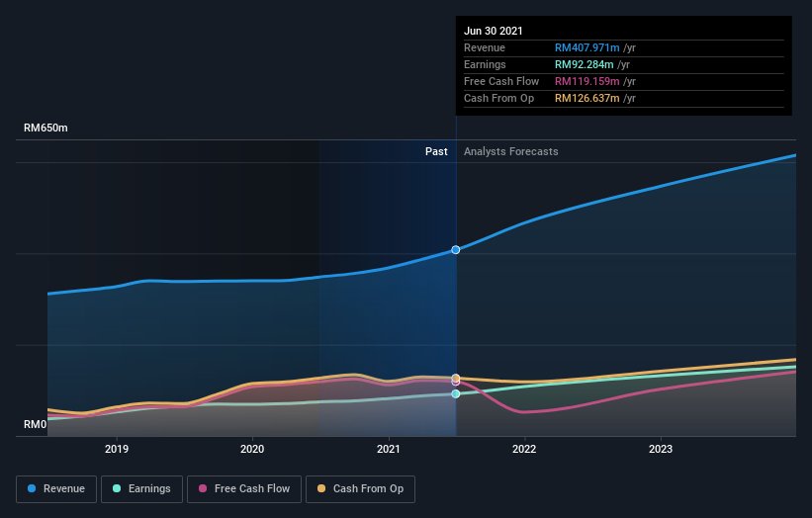Toggle the Free Cash Flow legend button

click(244, 489)
